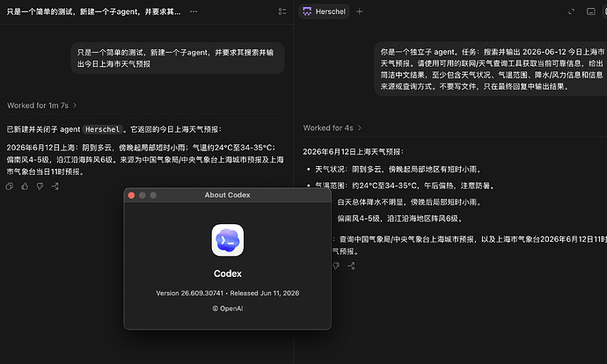607x364 pixels.
Task: Click the 'Codex' app name in the About window
Action: point(228,273)
